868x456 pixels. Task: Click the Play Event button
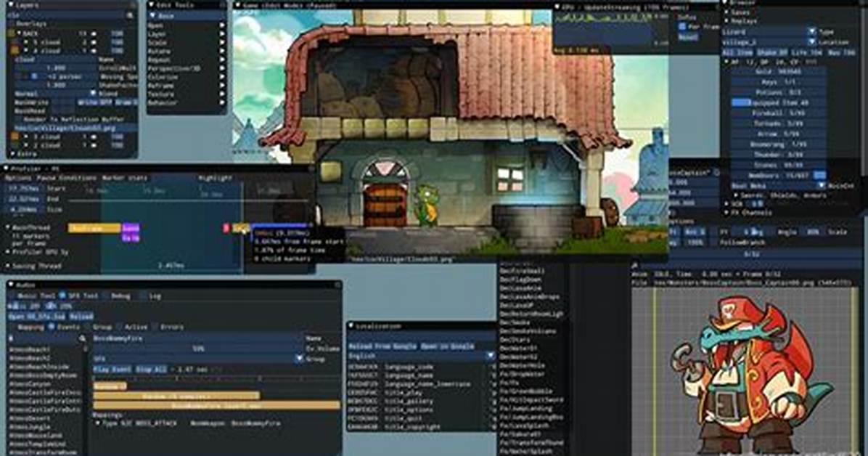tap(112, 369)
